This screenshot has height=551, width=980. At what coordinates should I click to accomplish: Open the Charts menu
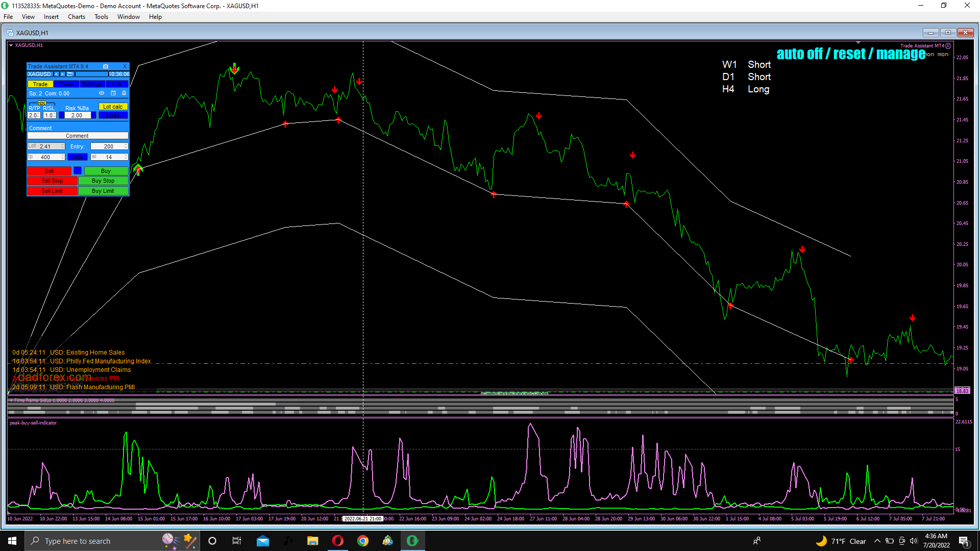click(x=76, y=17)
